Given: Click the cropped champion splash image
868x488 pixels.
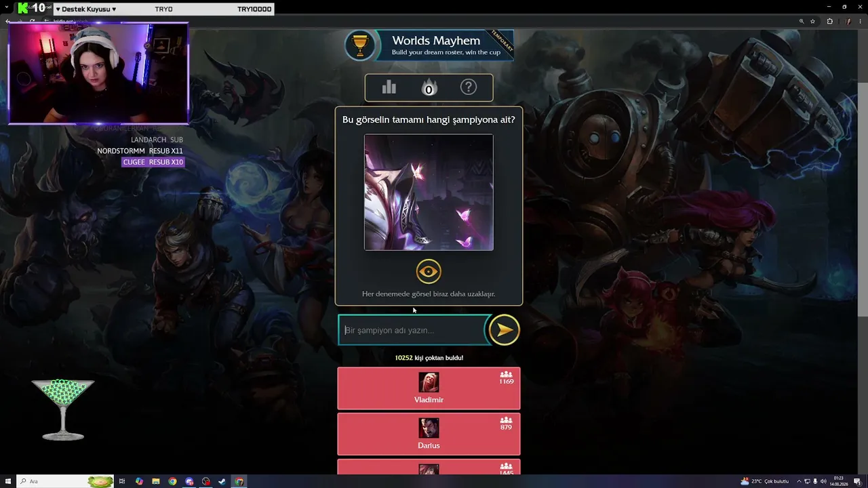Looking at the screenshot, I should (x=429, y=192).
